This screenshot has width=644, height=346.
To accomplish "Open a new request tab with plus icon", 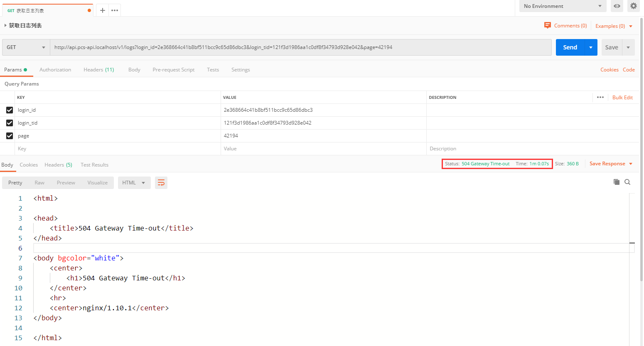I will click(103, 10).
